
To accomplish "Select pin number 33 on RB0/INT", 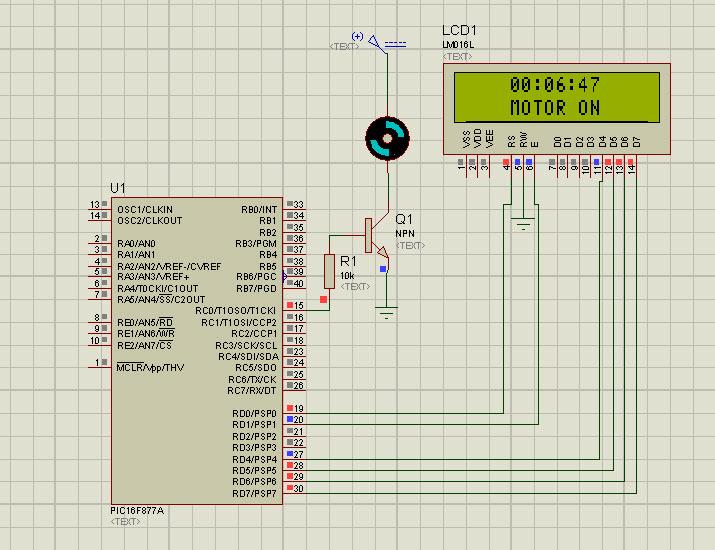I will click(299, 205).
